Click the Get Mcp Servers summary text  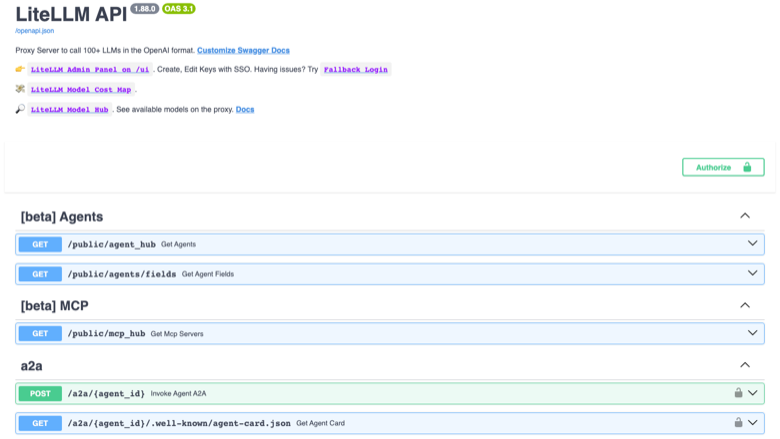click(x=177, y=334)
